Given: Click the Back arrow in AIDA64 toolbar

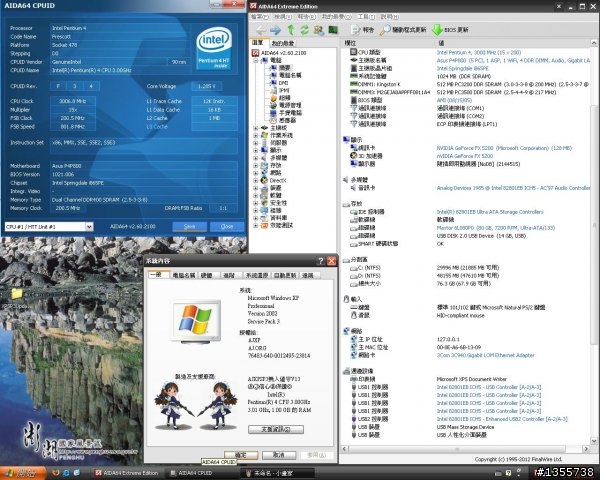Looking at the screenshot, I should pyautogui.click(x=261, y=30).
